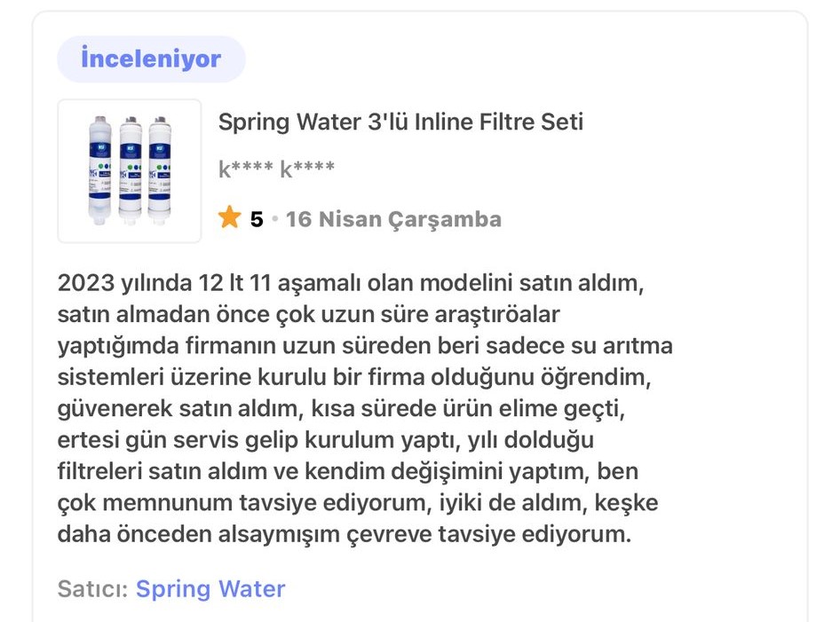This screenshot has width=840, height=622.
Task: Click the review line starting with güvenerek satın aldım
Action: tap(341, 408)
